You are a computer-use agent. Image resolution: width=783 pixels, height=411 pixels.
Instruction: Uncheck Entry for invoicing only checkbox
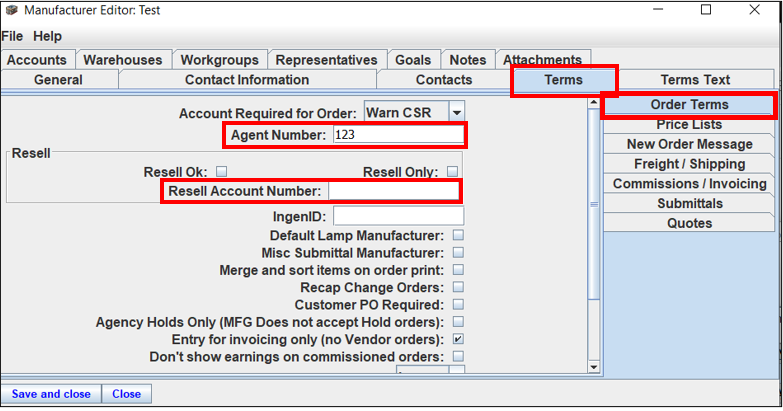pyautogui.click(x=458, y=339)
